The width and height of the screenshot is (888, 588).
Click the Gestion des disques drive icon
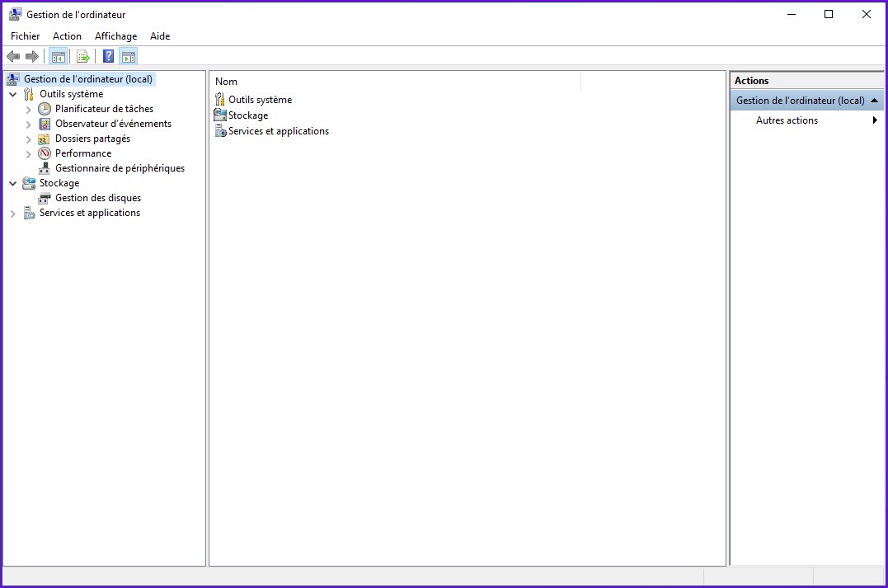coord(45,198)
